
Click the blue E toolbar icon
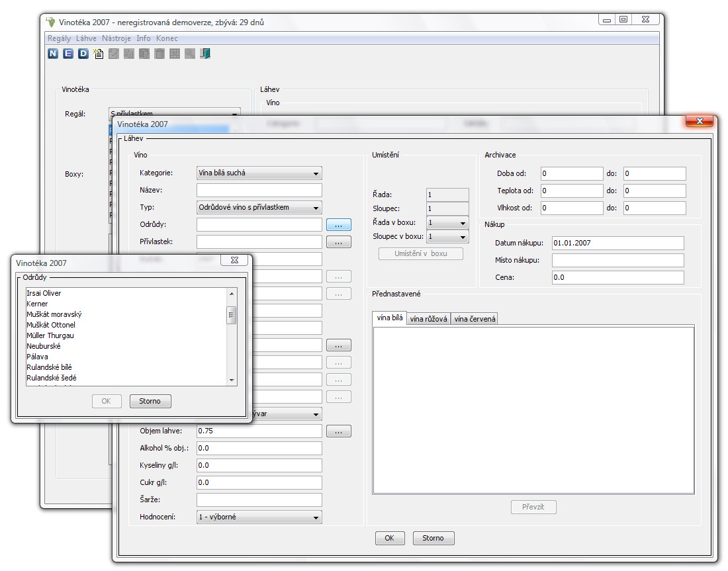[x=68, y=54]
